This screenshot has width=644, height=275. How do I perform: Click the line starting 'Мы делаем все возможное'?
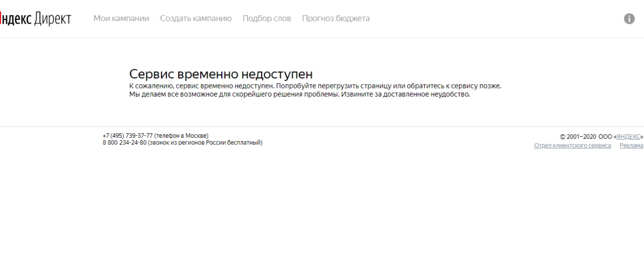[x=300, y=94]
